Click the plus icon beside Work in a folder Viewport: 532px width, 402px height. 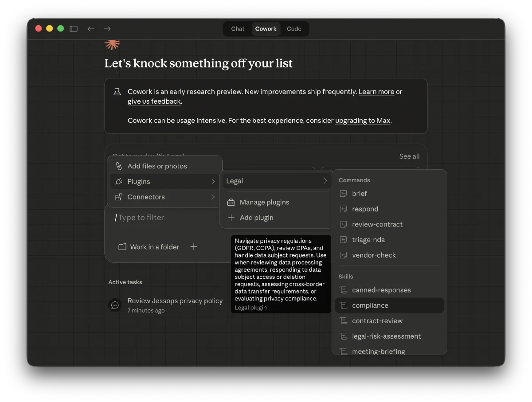click(x=194, y=247)
